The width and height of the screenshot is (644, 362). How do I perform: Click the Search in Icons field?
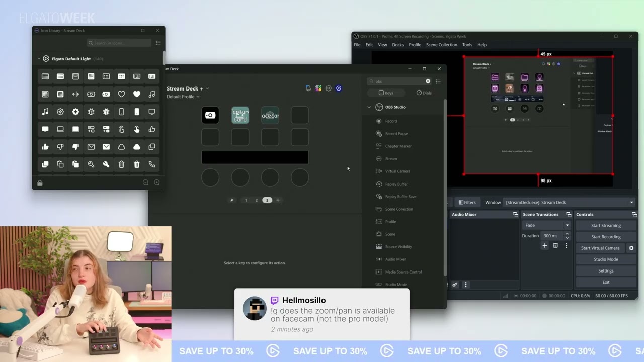coord(119,43)
